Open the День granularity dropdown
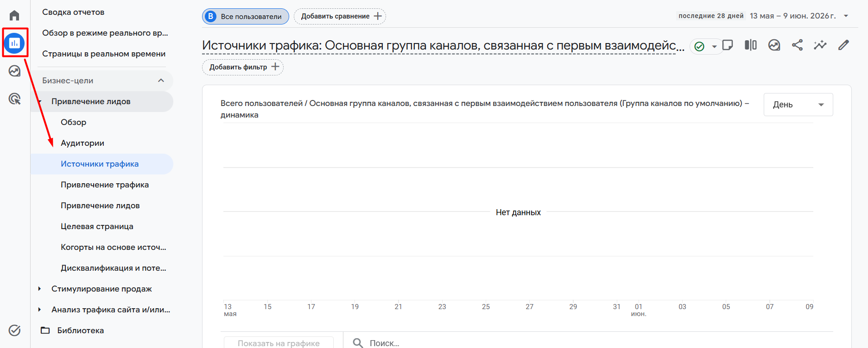This screenshot has width=868, height=348. (798, 105)
